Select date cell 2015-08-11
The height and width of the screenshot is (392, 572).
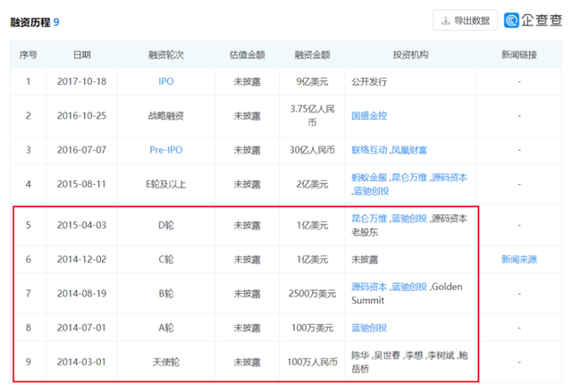pos(81,184)
